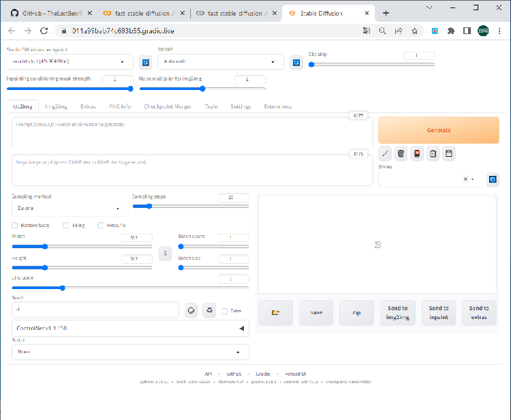Enable the Hires. fix checkbox
The width and height of the screenshot is (511, 420).
[100, 225]
